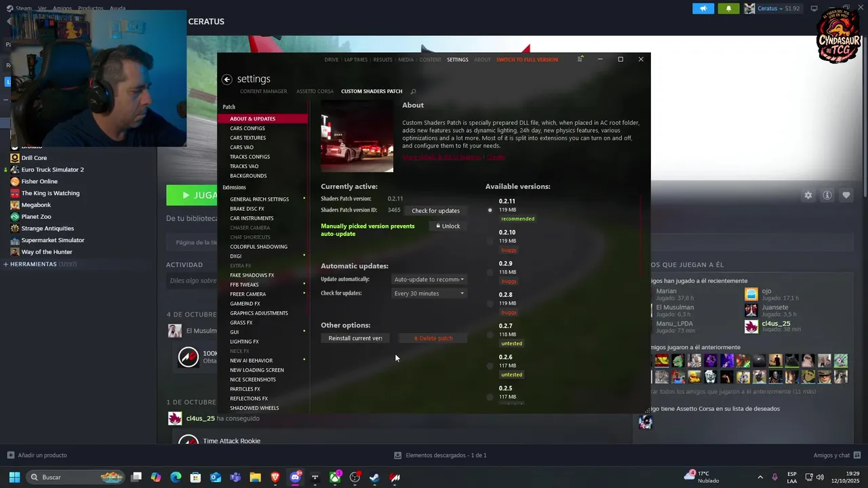Select patch version 0.2.10 radio button
This screenshot has width=868, height=488.
[x=490, y=241]
